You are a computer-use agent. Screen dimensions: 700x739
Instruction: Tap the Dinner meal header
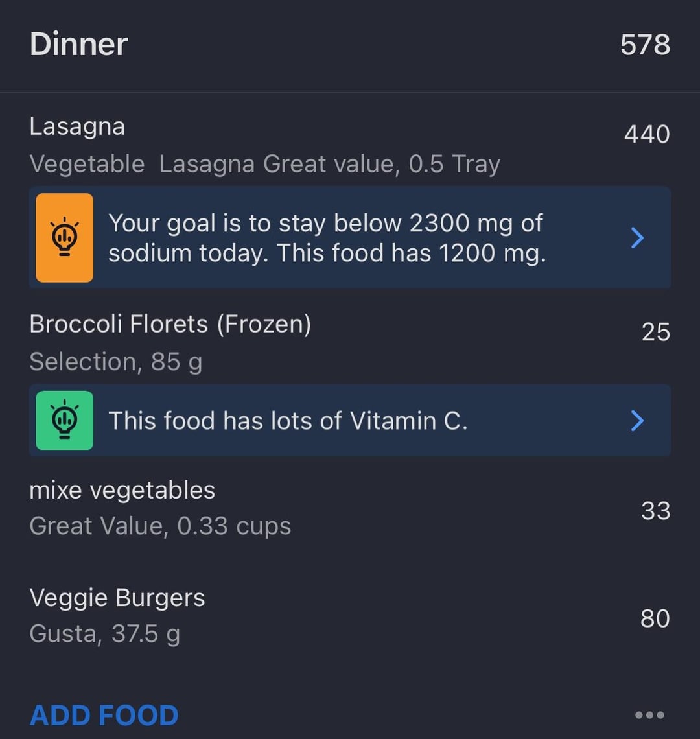[x=79, y=44]
